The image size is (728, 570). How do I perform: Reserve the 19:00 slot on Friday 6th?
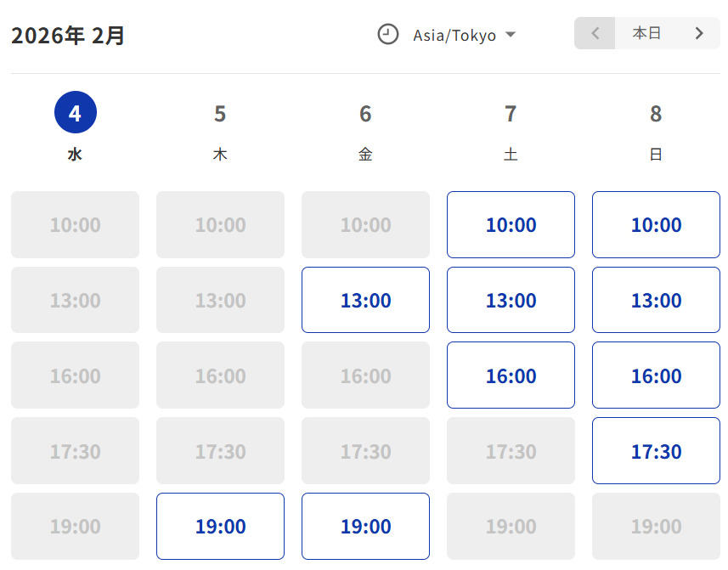(x=365, y=527)
